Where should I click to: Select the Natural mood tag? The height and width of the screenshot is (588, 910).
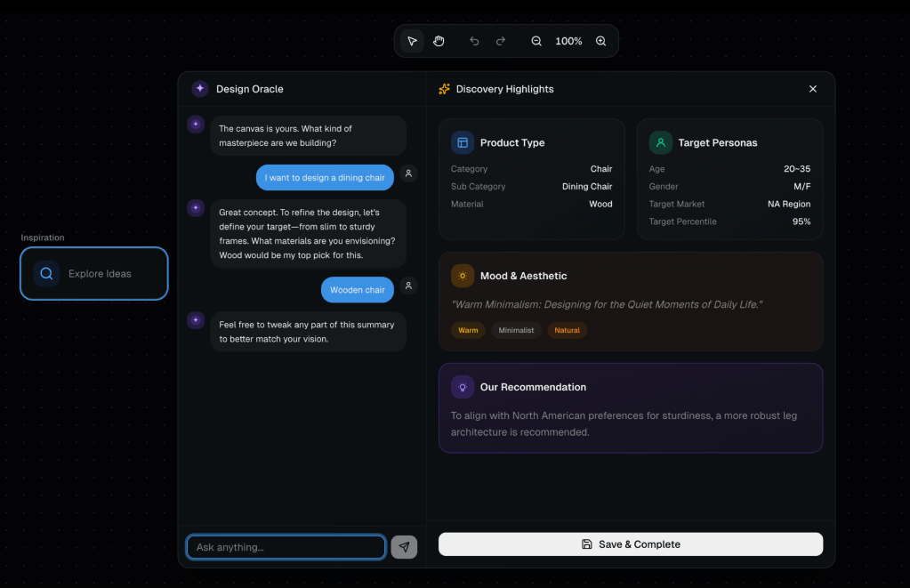coord(567,330)
